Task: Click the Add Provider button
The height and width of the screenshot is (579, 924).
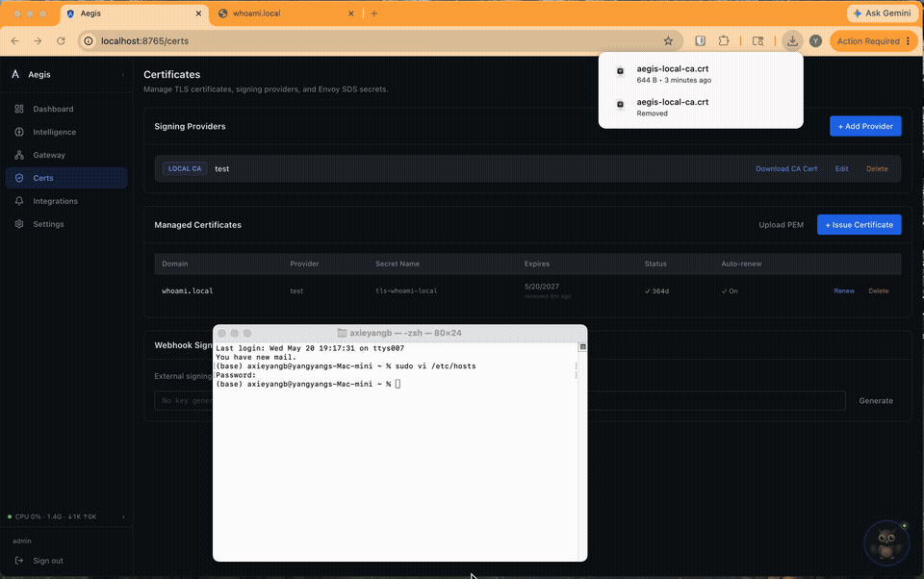Action: click(865, 126)
